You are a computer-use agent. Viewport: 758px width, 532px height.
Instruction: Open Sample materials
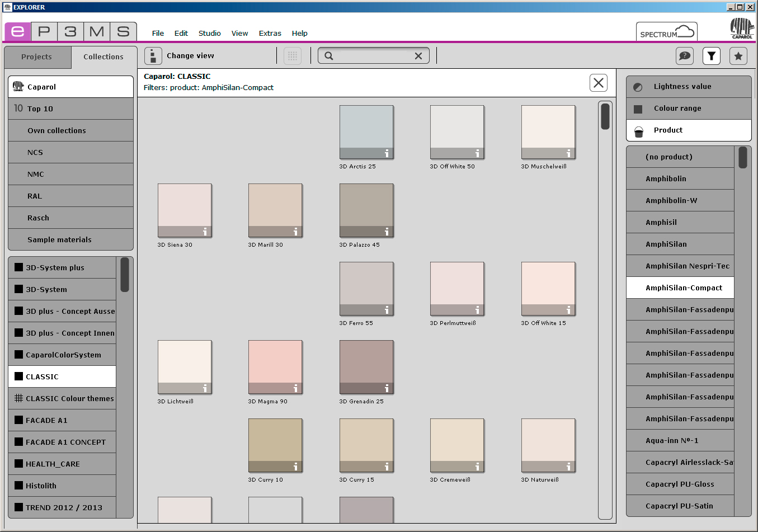coord(71,239)
